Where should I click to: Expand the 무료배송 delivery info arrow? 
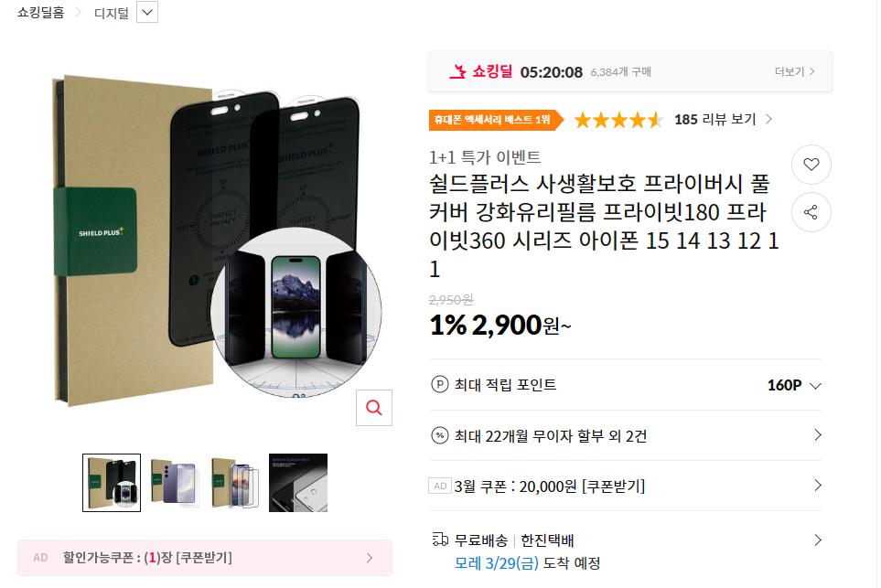tap(817, 540)
